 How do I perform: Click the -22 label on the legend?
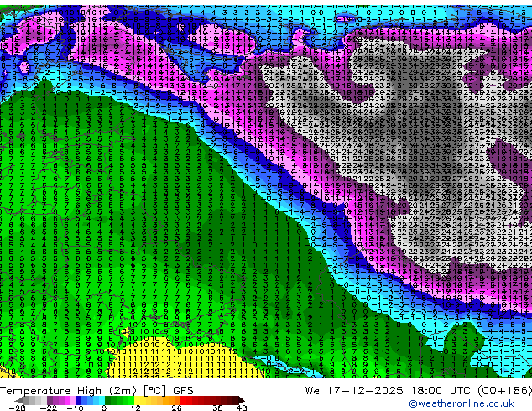coord(49,408)
